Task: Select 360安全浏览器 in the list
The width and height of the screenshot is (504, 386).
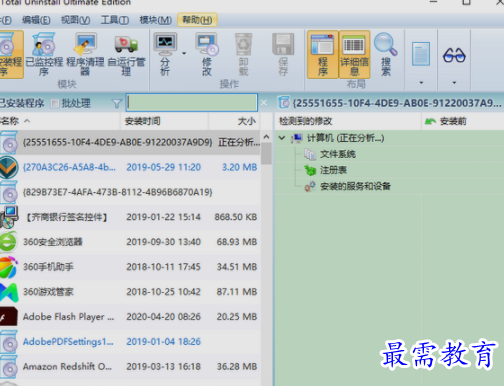Action: pos(130,242)
